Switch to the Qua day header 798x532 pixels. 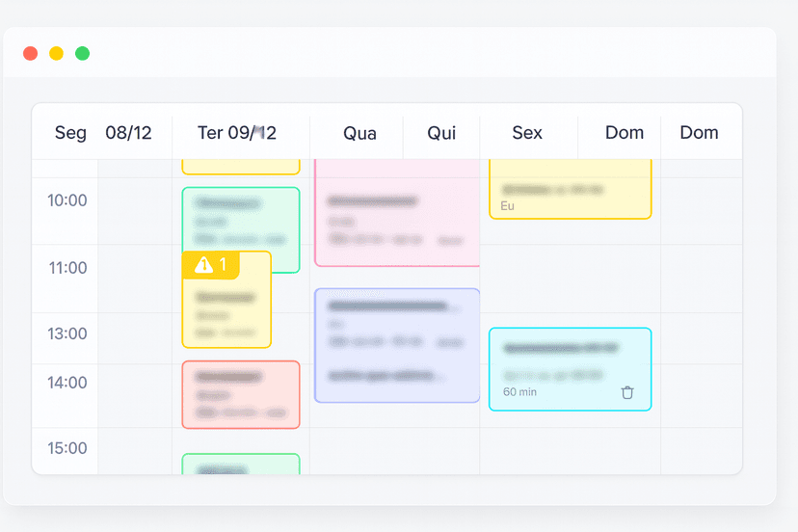pos(359,133)
